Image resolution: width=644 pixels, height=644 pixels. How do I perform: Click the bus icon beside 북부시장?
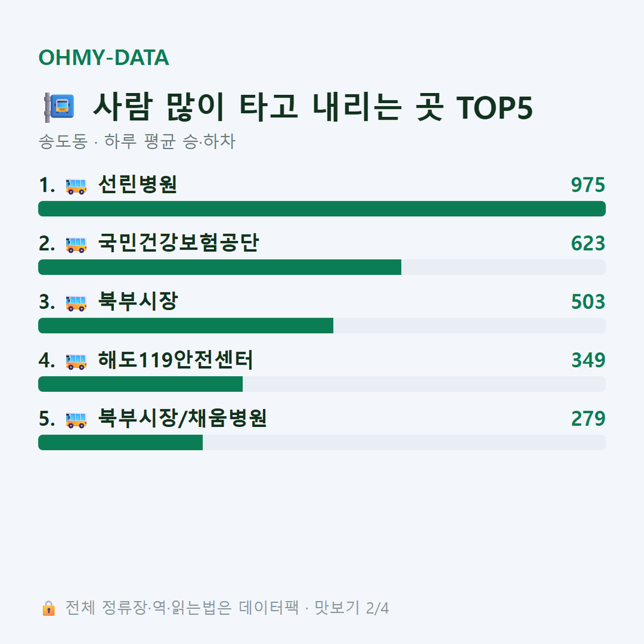[76, 303]
